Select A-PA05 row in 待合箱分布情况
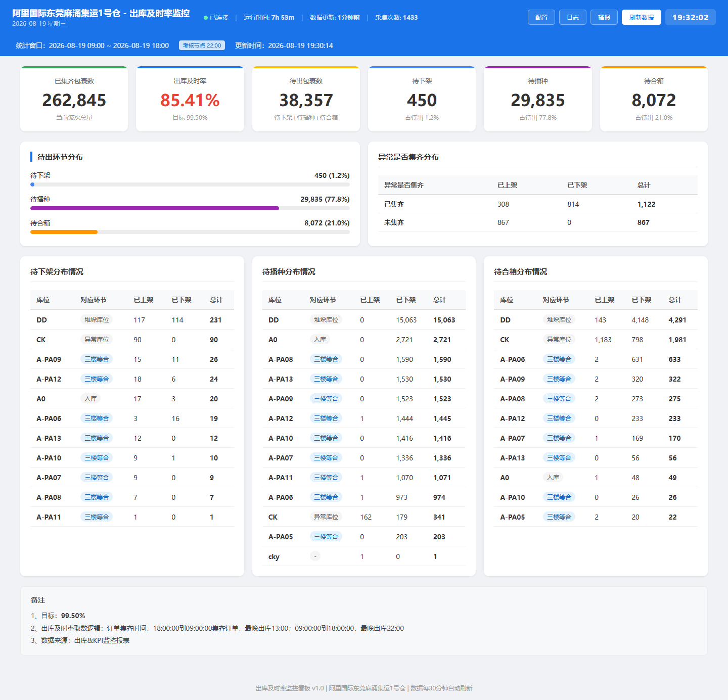 coord(596,517)
